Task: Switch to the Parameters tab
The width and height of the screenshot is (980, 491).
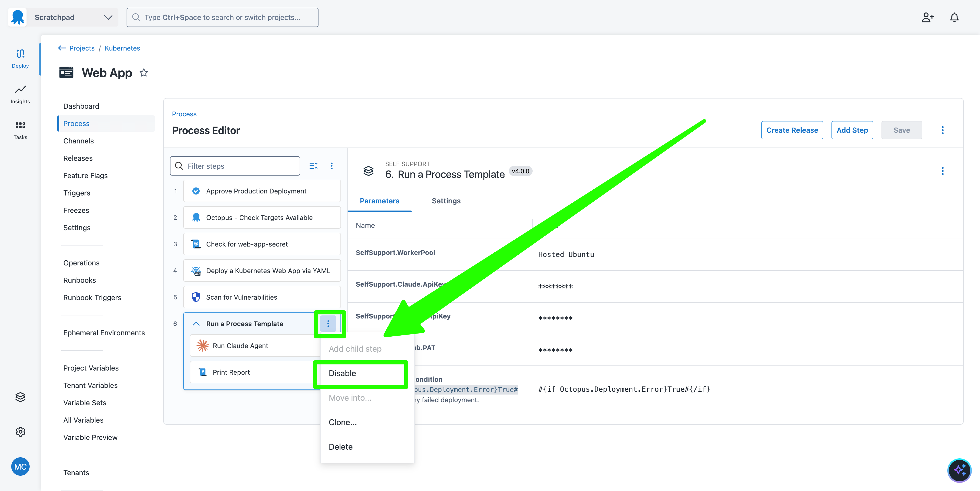Action: pyautogui.click(x=379, y=201)
